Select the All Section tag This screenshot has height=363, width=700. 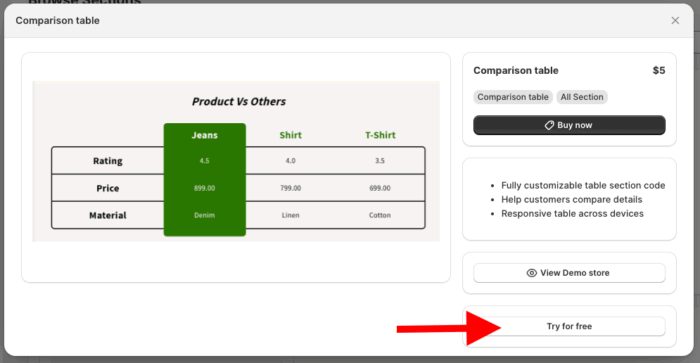coord(582,97)
